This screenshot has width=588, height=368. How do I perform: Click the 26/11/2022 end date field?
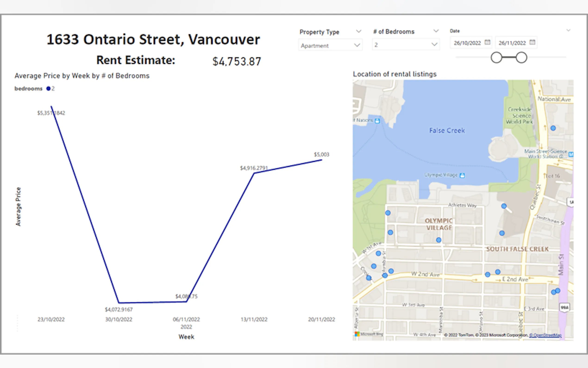point(512,43)
